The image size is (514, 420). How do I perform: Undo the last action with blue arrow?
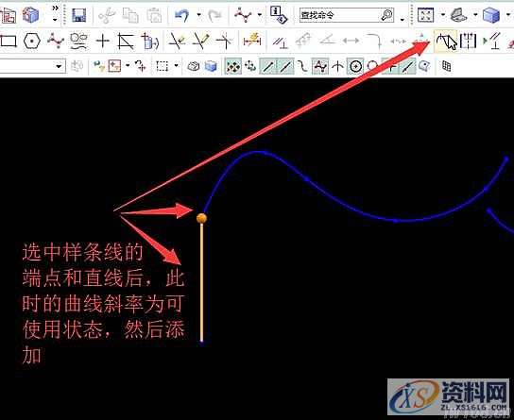click(x=182, y=15)
